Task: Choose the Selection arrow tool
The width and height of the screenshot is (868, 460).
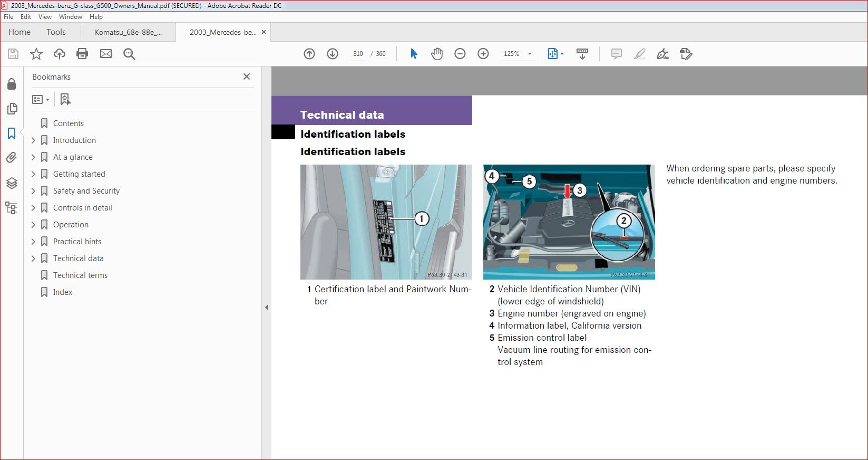Action: click(414, 54)
